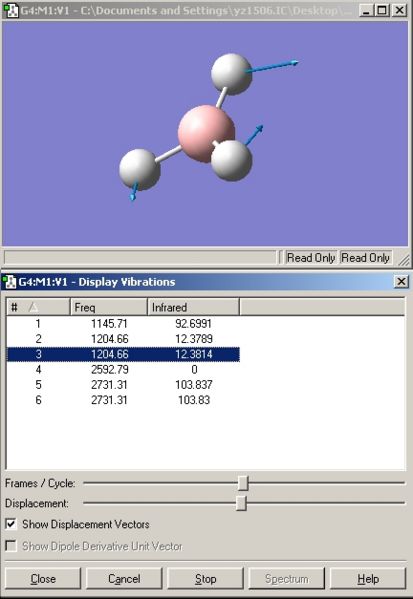Click infrared value 103.83

194,400
